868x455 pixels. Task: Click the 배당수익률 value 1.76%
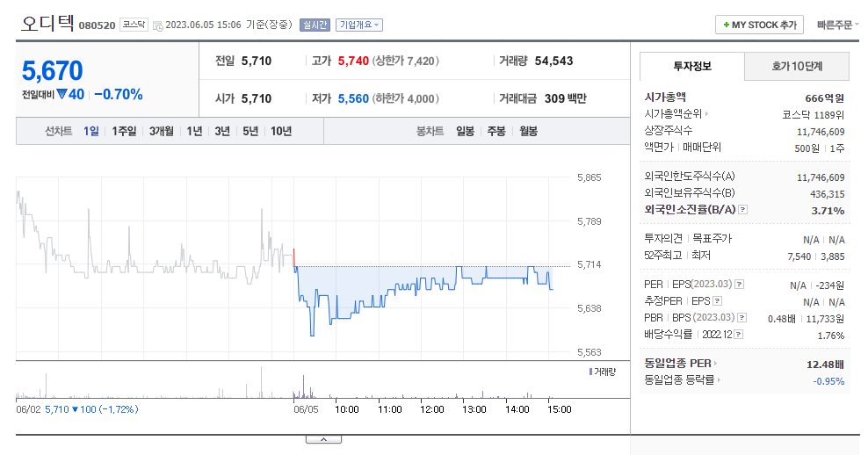831,336
